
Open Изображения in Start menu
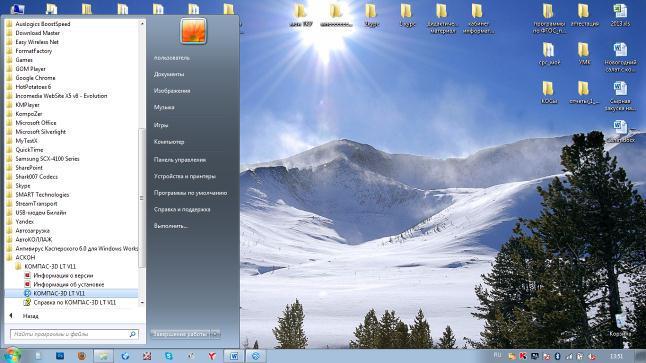(172, 91)
